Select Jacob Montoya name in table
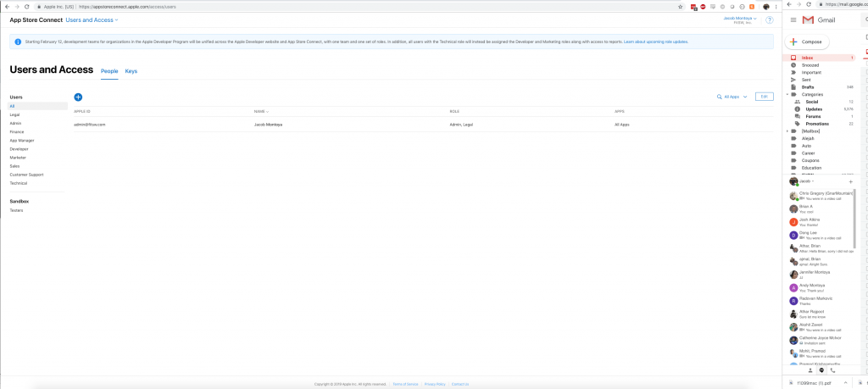This screenshot has height=389, width=868. click(x=269, y=125)
